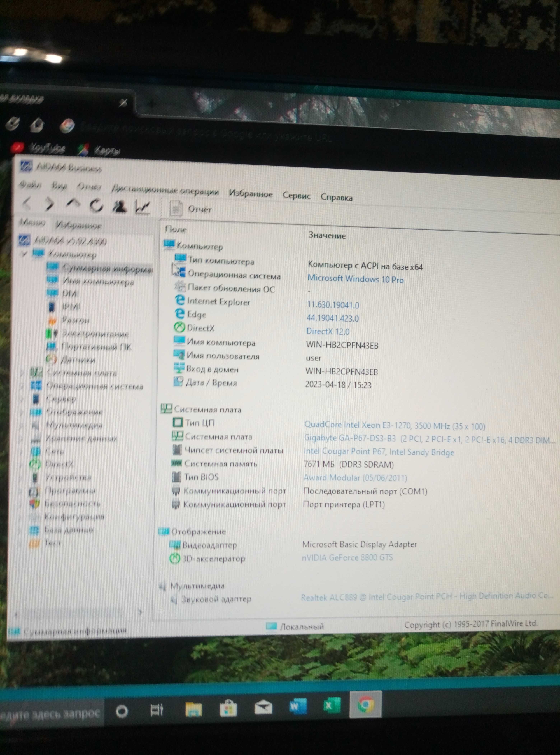Screen dimensions: 560x755
Task: Open nVIDIA GeForce 8800 GTS link
Action: 347,557
